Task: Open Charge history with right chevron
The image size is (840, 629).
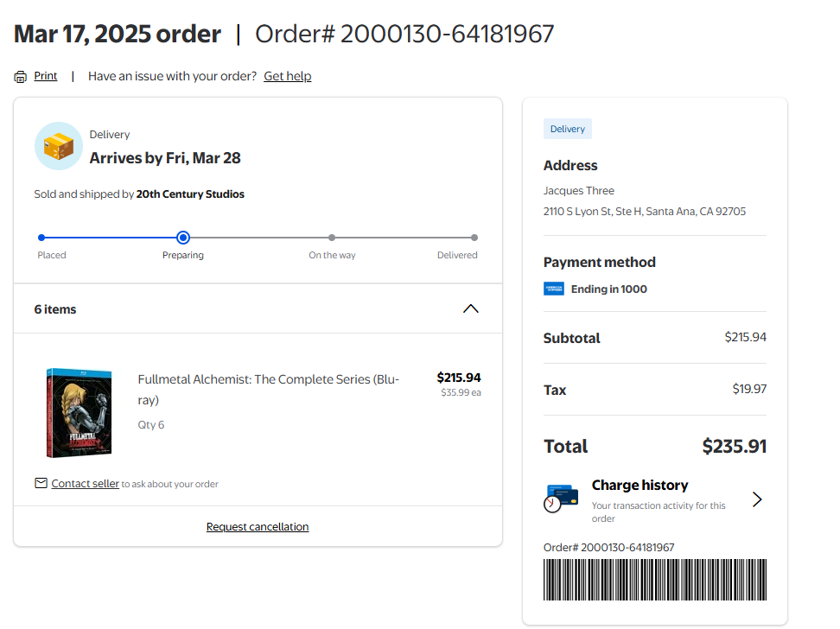Action: 757,499
